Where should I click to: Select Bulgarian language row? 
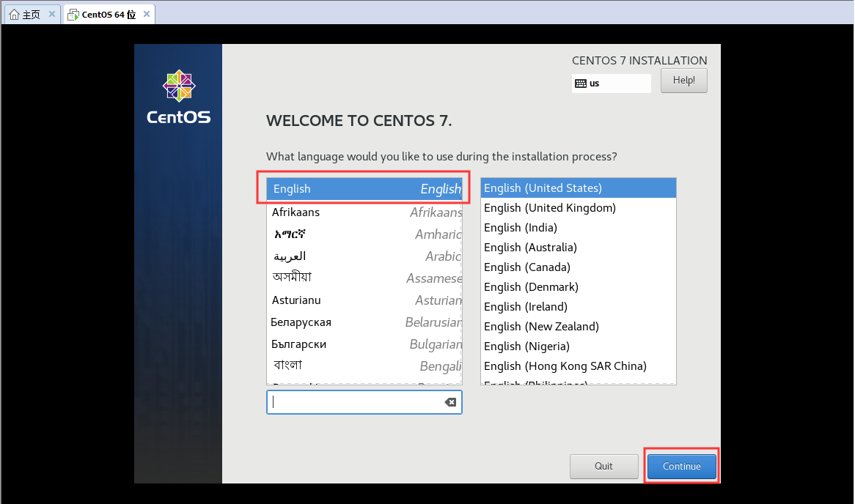[364, 344]
